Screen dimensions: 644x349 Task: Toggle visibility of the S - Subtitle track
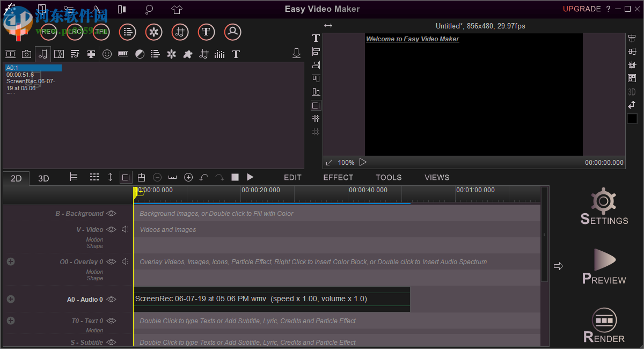click(111, 342)
